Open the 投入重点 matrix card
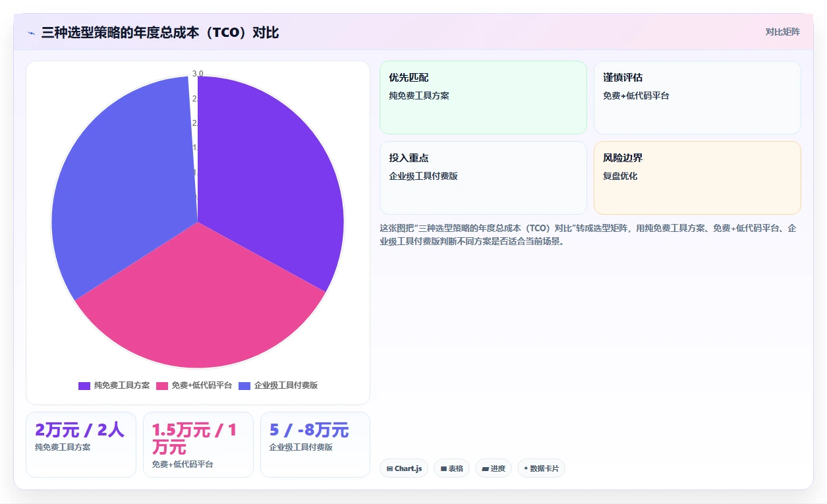The width and height of the screenshot is (827, 504). (483, 178)
